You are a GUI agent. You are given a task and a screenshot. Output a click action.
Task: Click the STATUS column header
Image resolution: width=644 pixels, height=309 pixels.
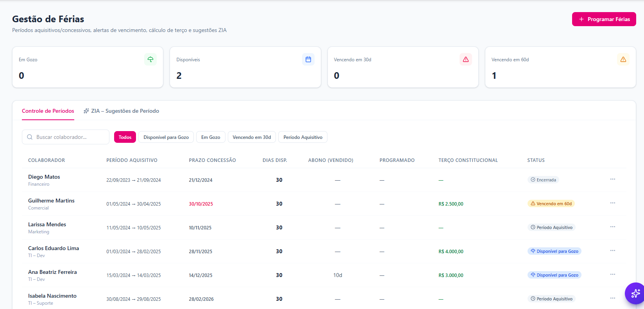(536, 160)
